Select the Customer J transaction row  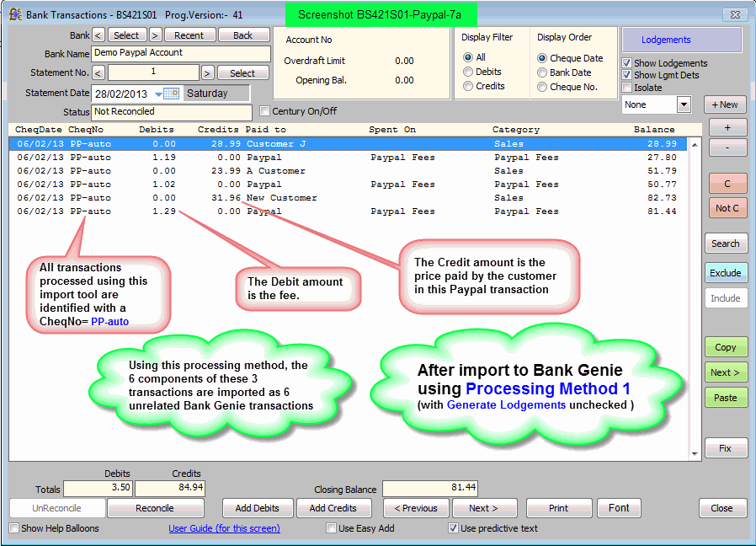click(x=348, y=143)
